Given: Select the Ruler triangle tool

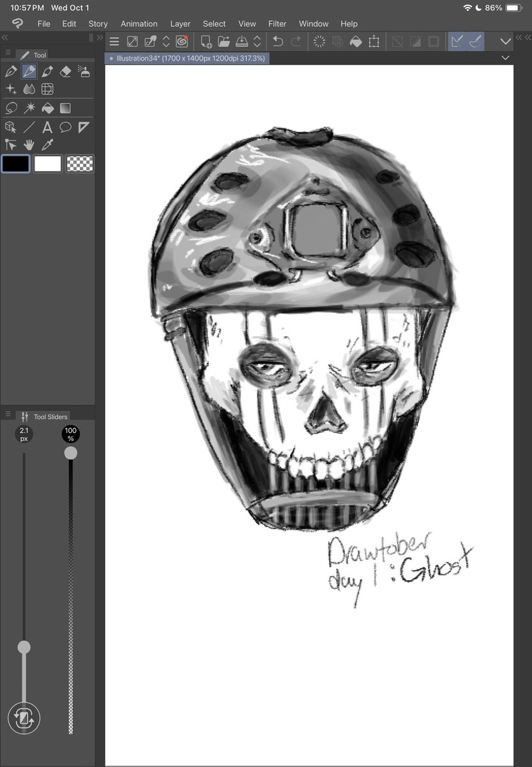Looking at the screenshot, I should (x=84, y=127).
